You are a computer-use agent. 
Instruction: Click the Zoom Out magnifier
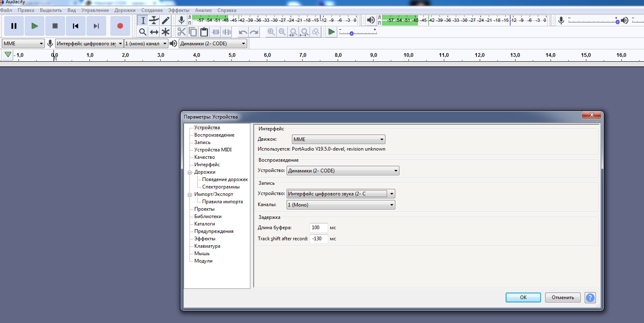(x=282, y=32)
